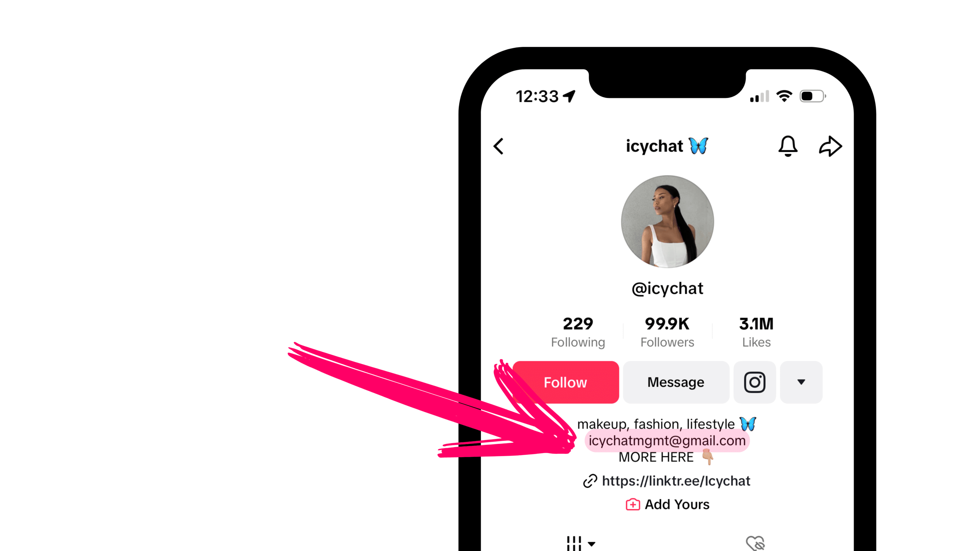The height and width of the screenshot is (551, 980).
Task: Open https://linktr.ee/Icychat link
Action: click(667, 480)
